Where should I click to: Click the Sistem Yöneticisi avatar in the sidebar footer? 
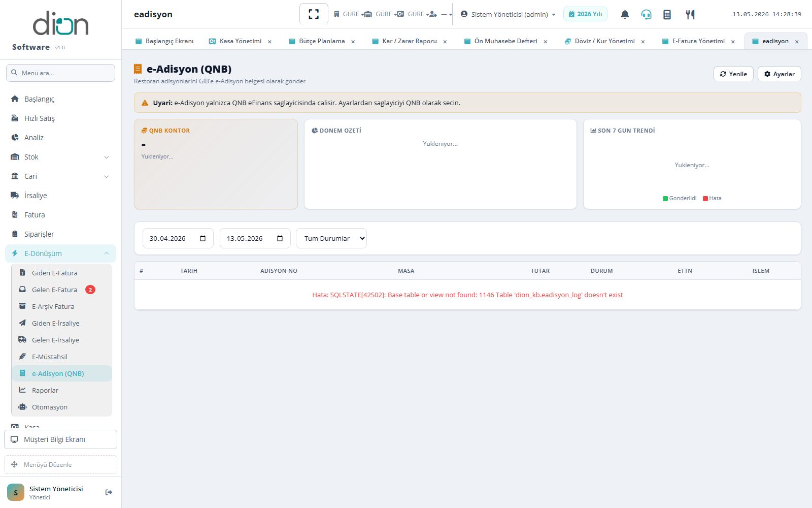16,492
